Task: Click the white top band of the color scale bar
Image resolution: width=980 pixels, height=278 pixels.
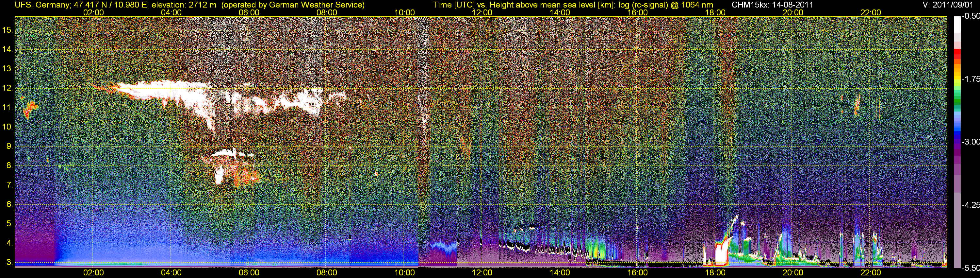Action: point(957,25)
